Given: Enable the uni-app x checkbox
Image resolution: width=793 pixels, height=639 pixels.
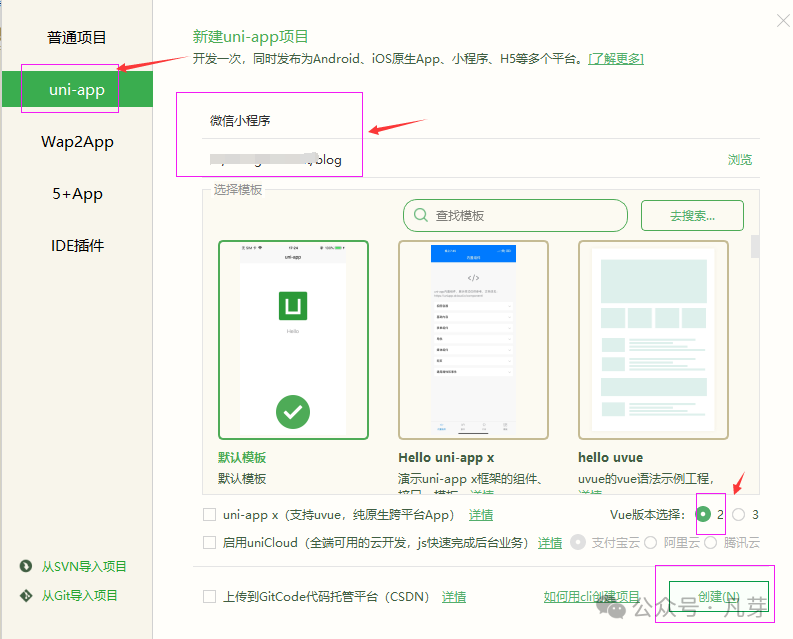Looking at the screenshot, I should tap(209, 515).
